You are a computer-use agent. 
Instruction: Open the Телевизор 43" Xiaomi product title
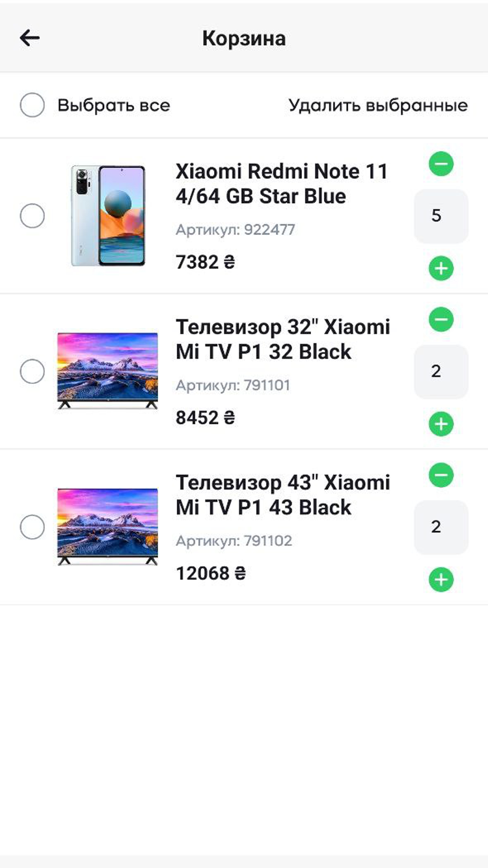pyautogui.click(x=282, y=495)
